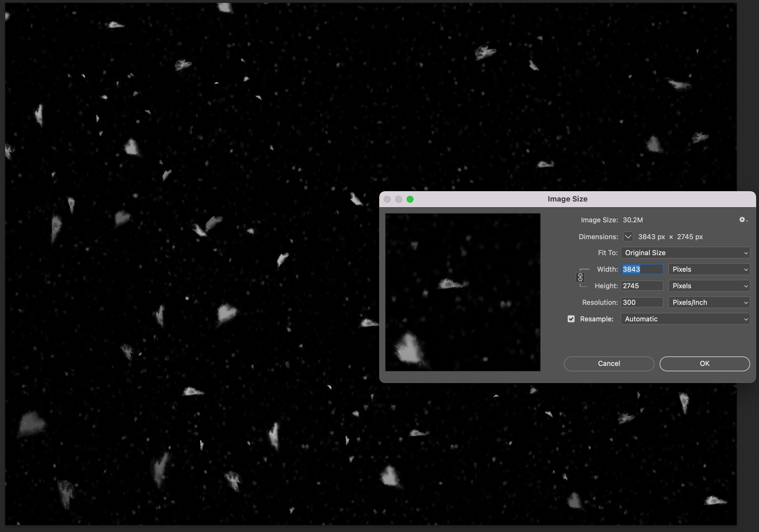
Task: Open the Dimensions units chevron
Action: pyautogui.click(x=628, y=237)
